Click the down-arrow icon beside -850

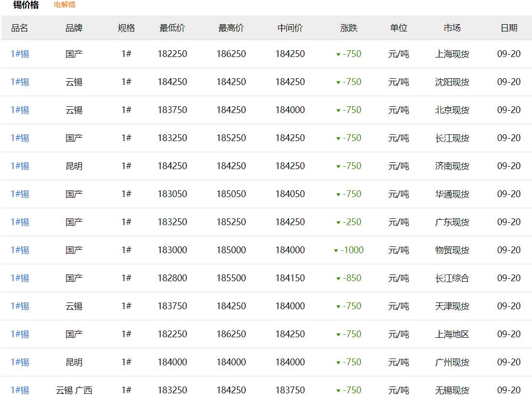tap(338, 279)
